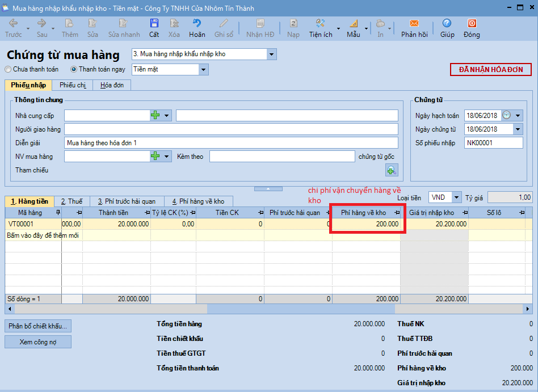Pin the Phí hàng về kho column
The image size is (538, 392).
click(x=397, y=213)
